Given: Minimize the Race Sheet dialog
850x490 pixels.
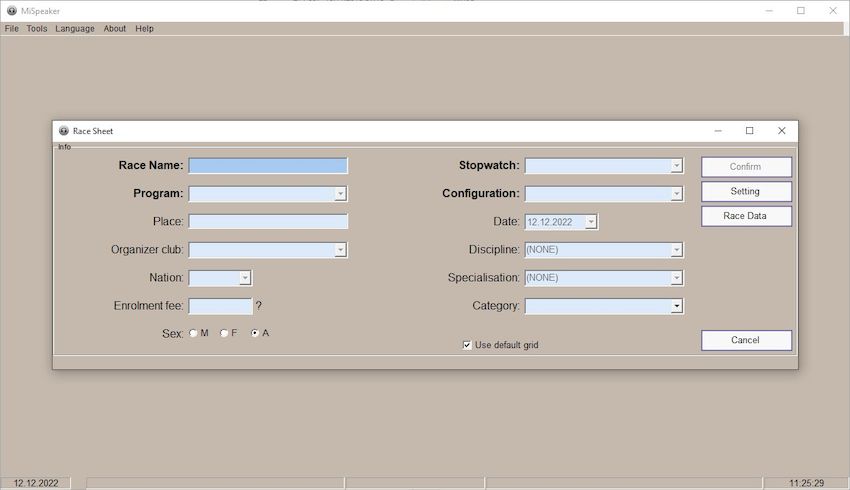Looking at the screenshot, I should [x=718, y=131].
